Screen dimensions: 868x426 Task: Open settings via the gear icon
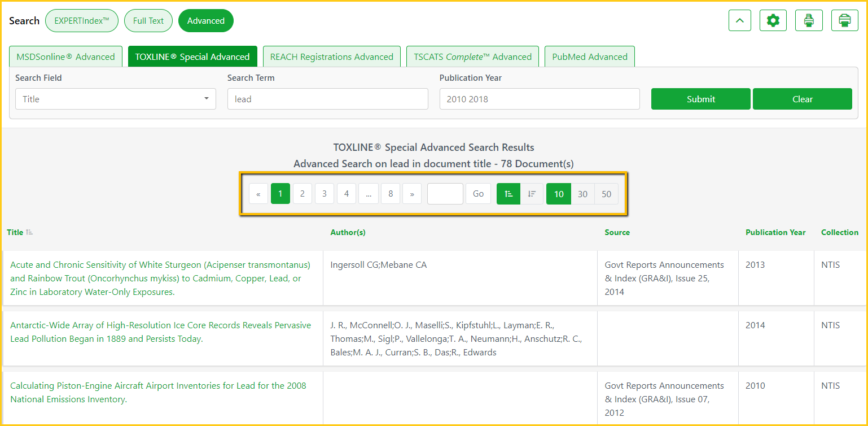pyautogui.click(x=773, y=21)
